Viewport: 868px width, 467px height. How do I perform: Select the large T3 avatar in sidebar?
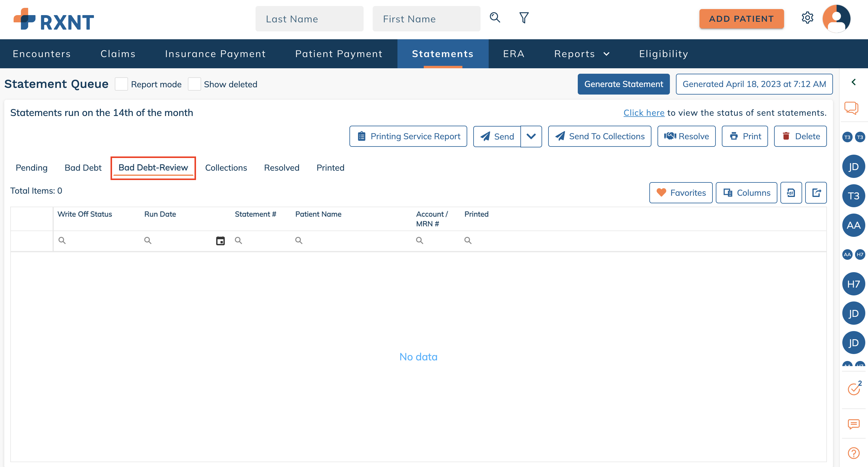(x=854, y=196)
